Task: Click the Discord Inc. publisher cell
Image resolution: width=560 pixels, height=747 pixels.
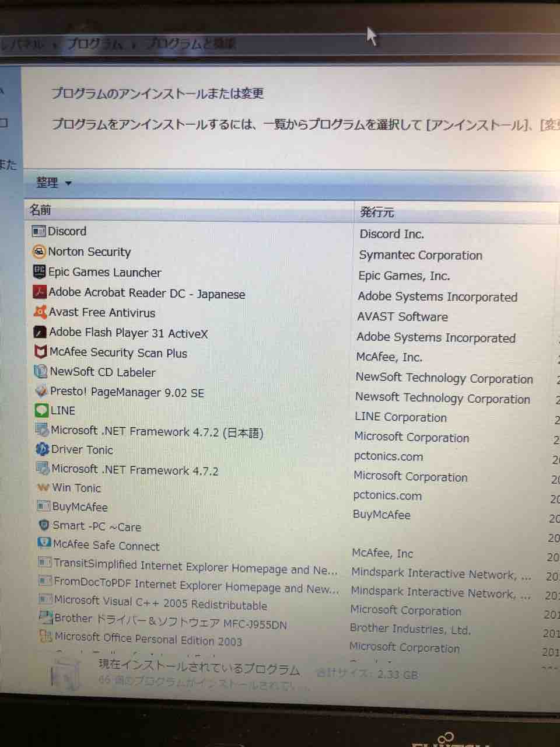Action: [391, 235]
